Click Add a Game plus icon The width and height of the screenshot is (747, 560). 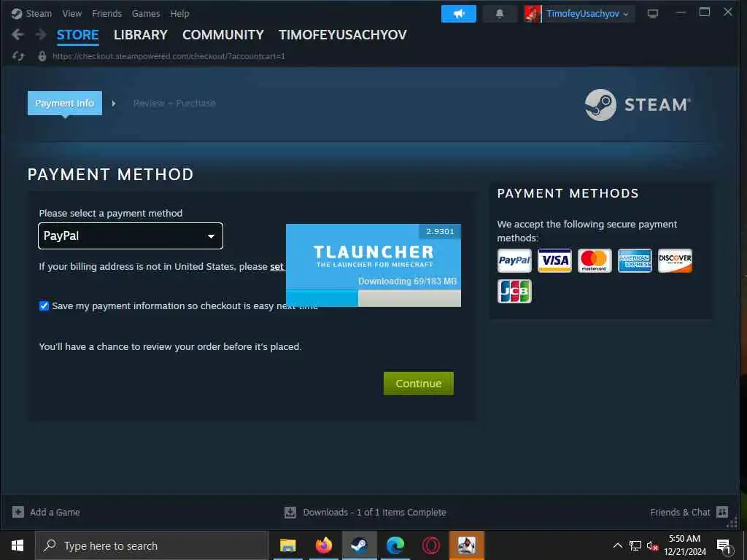pyautogui.click(x=18, y=512)
